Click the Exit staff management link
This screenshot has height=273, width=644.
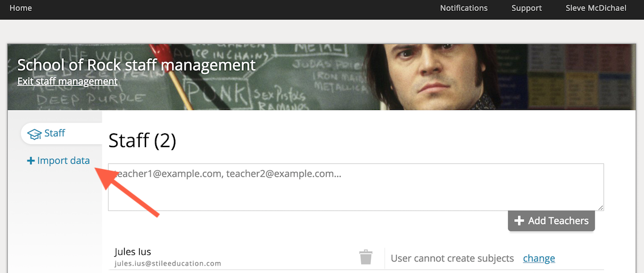(67, 81)
